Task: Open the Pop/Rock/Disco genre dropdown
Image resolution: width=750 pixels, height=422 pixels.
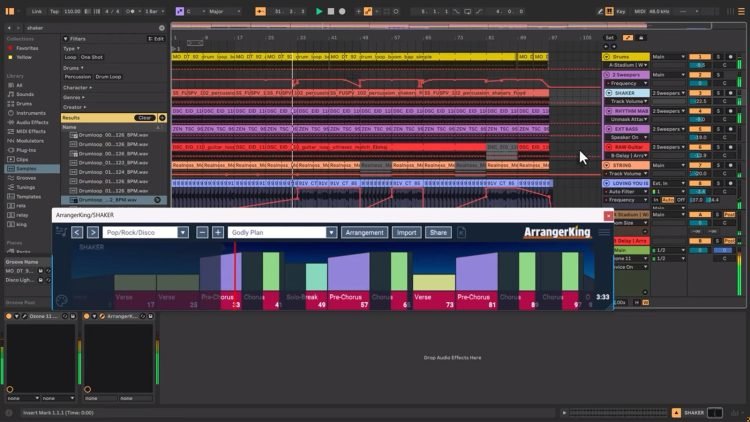Action: click(147, 233)
